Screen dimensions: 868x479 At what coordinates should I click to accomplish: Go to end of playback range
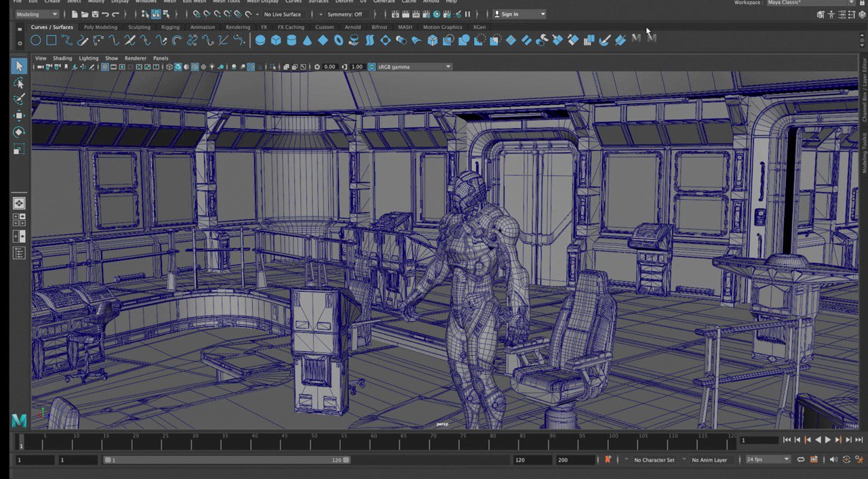tap(859, 440)
